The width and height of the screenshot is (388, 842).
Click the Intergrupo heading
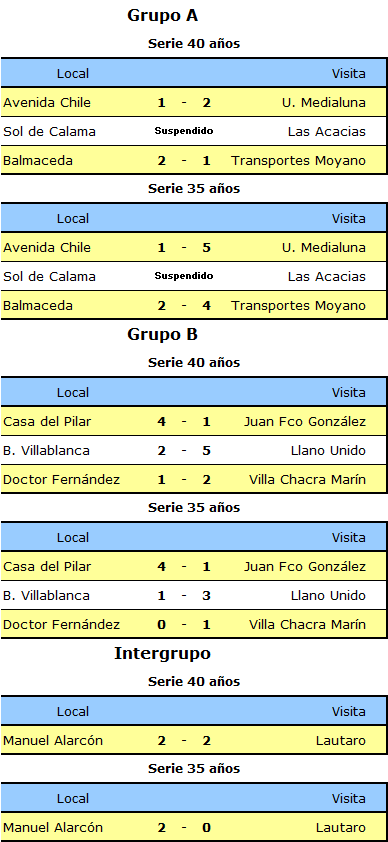pyautogui.click(x=163, y=654)
